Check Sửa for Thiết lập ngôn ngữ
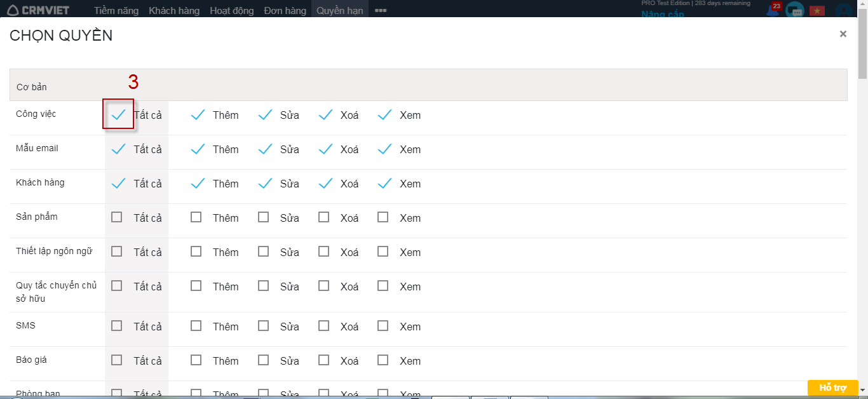Image resolution: width=868 pixels, height=399 pixels. point(264,252)
